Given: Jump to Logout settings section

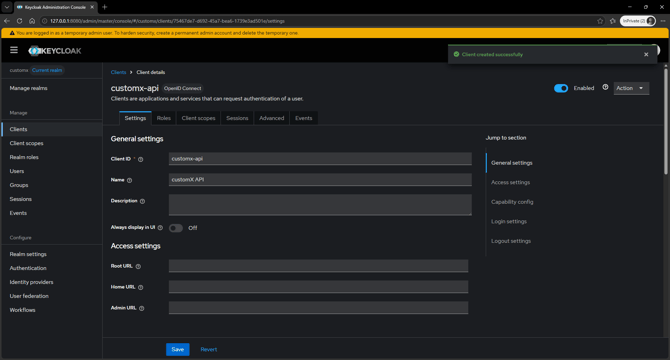Looking at the screenshot, I should click(x=511, y=241).
